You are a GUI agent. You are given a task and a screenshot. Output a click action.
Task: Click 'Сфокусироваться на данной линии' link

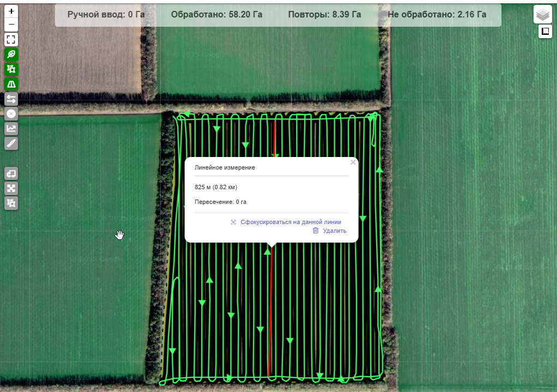point(290,222)
